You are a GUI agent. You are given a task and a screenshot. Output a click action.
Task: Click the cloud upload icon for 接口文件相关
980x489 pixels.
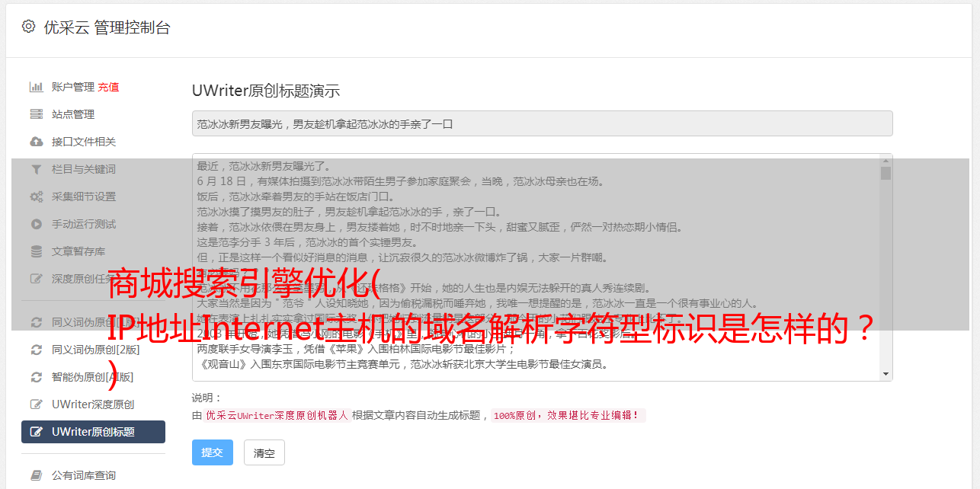(36, 142)
